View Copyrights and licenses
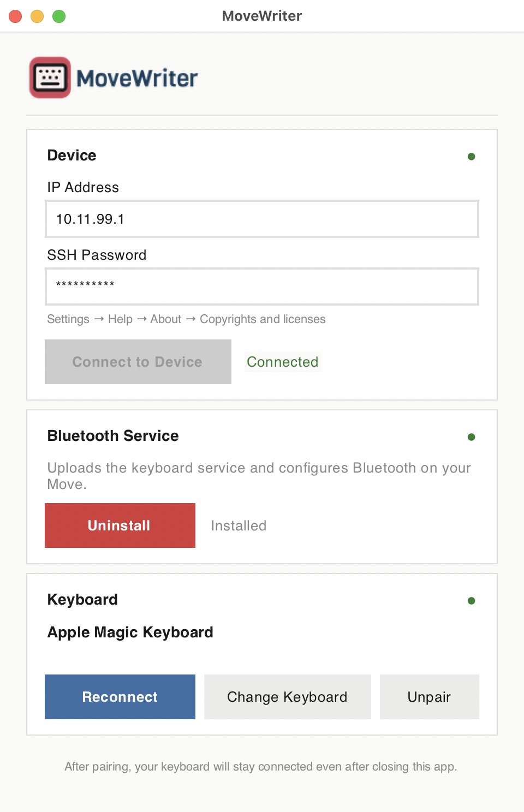Image resolution: width=524 pixels, height=812 pixels. tap(263, 319)
